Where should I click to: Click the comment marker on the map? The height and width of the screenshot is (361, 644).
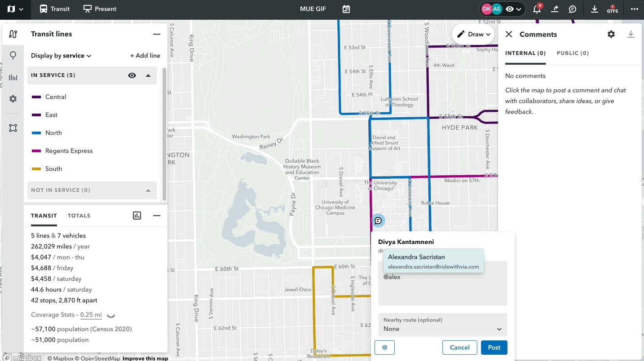(x=378, y=220)
